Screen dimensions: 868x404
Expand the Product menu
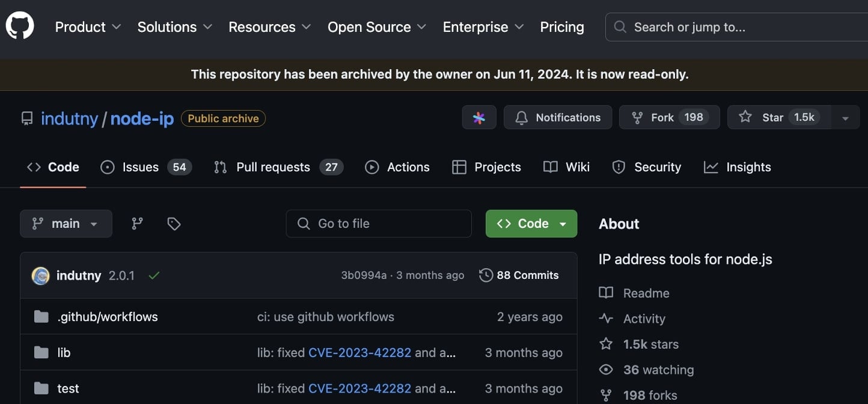coord(88,27)
